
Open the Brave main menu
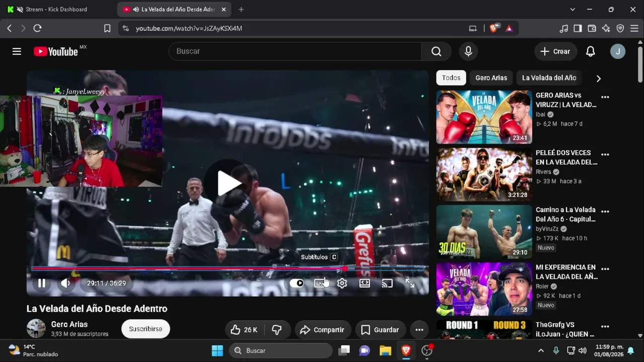[634, 29]
